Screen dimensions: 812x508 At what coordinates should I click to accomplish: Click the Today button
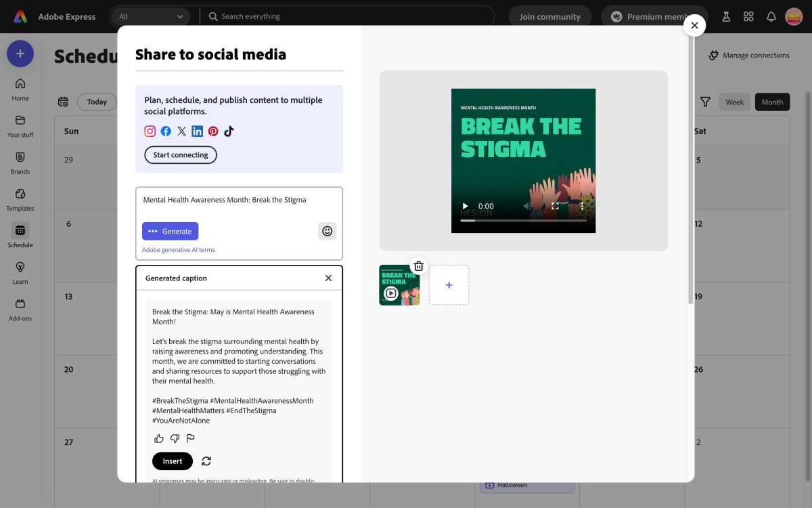tap(97, 102)
